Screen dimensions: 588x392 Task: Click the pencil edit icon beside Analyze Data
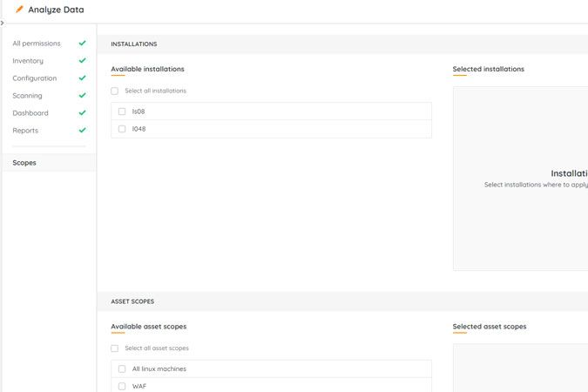(x=19, y=10)
